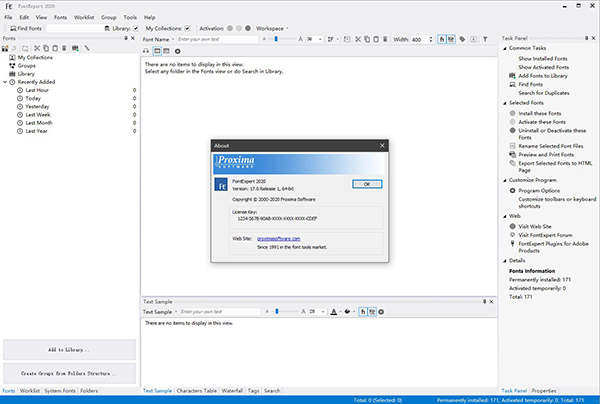Collapse the Recently Added tree node

coord(8,82)
